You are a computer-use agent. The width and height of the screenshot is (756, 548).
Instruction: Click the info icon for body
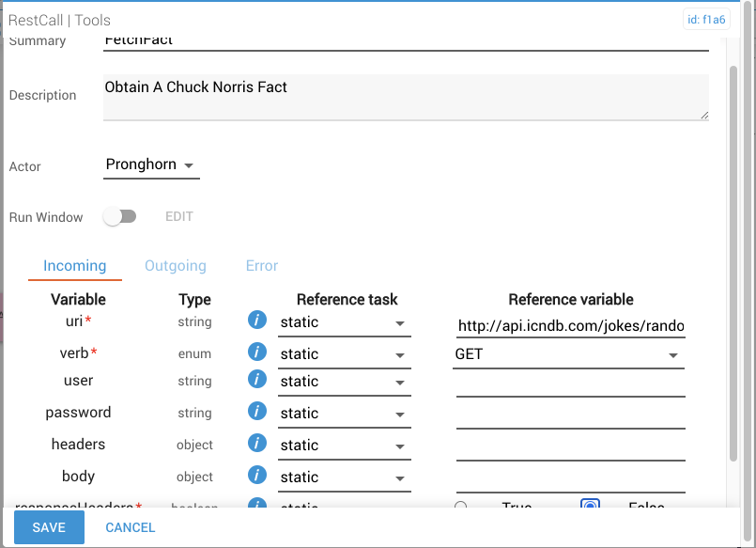click(x=257, y=475)
